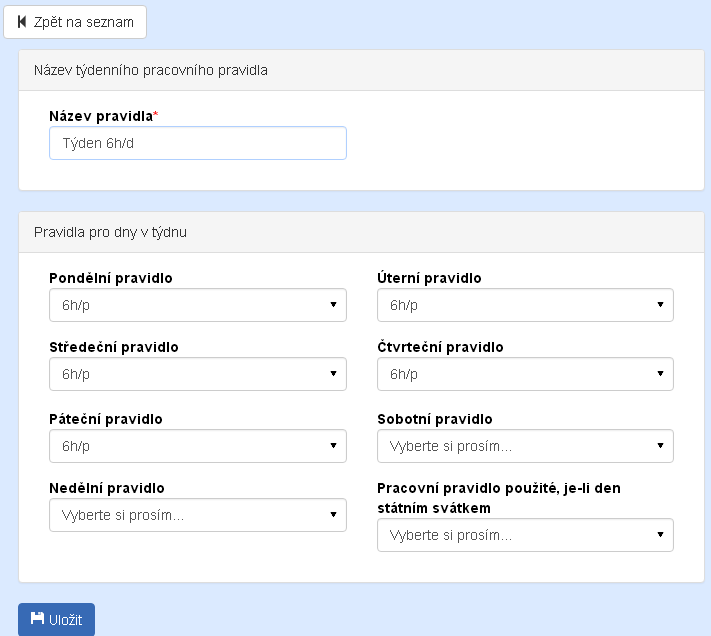This screenshot has width=711, height=636.
Task: Click the Pondělní pravidlo label text
Action: (110, 278)
